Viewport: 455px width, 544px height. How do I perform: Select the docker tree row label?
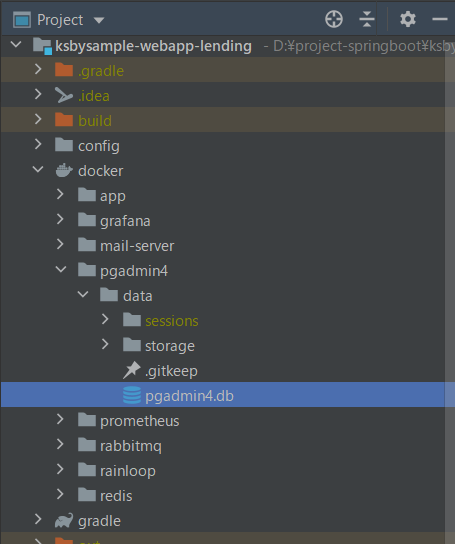[101, 171]
